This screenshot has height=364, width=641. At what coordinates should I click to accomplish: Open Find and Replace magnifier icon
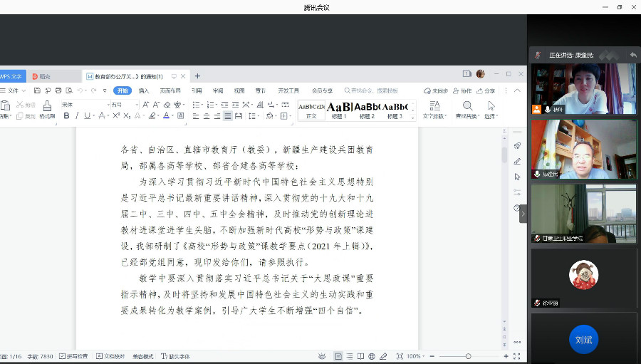(467, 105)
